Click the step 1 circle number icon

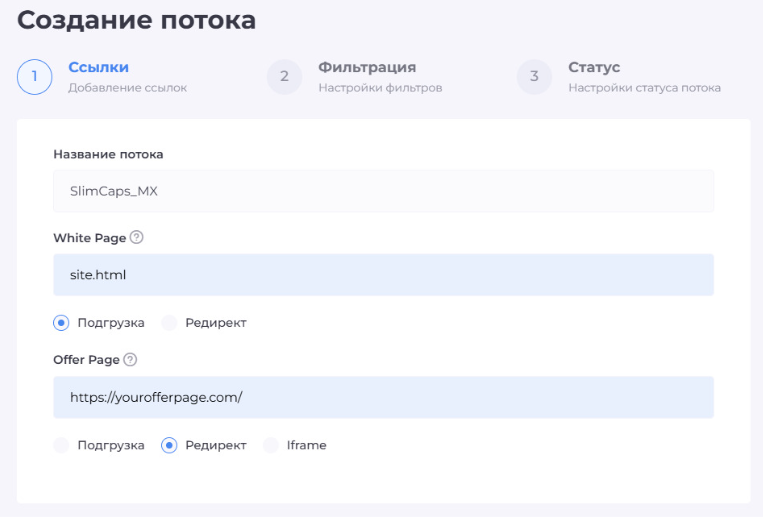tap(35, 77)
